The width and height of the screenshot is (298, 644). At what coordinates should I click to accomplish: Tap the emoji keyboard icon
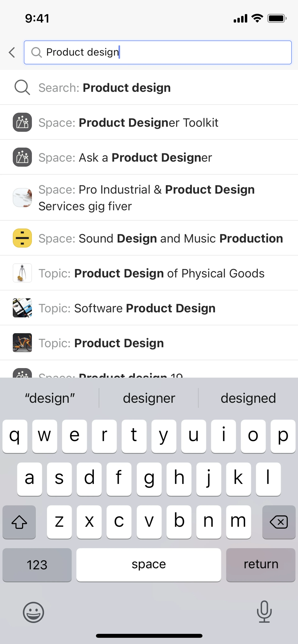33,612
